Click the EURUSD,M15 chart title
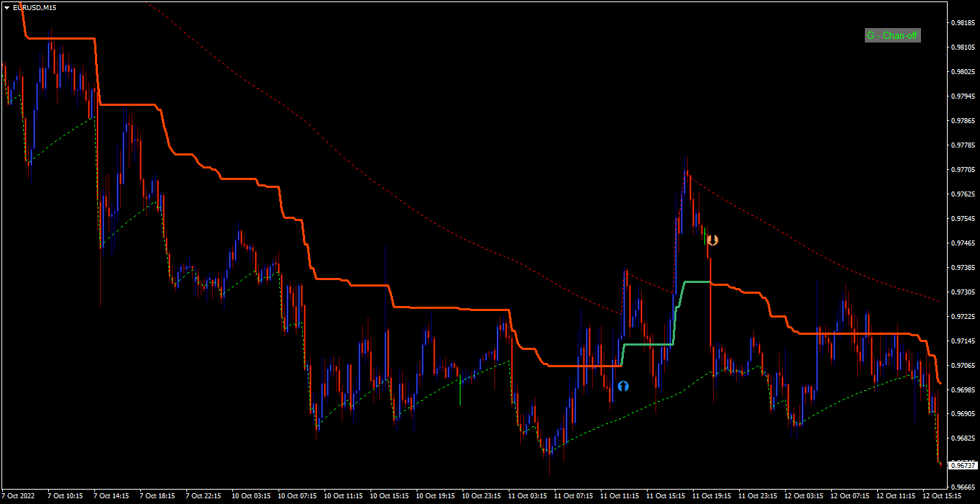Screen dimensions: 980x504 point(35,7)
